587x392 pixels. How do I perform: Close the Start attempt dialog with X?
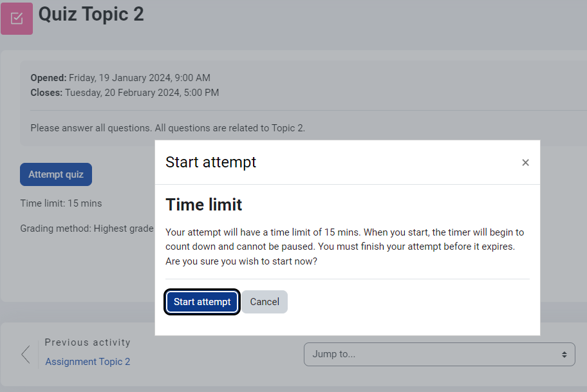pos(525,163)
